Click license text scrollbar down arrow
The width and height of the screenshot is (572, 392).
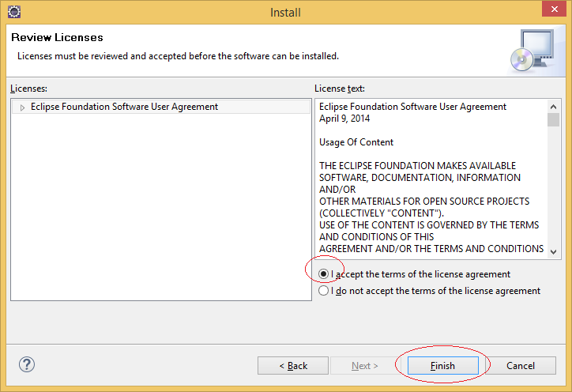coord(553,252)
